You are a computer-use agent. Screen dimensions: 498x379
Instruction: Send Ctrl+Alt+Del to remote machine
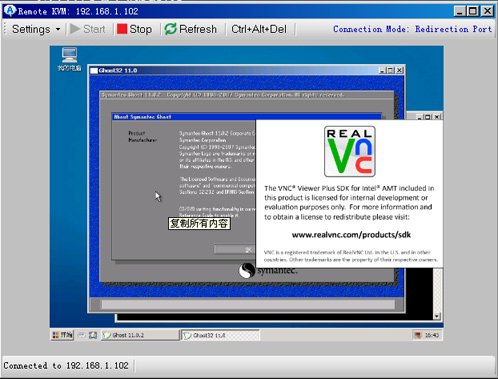point(259,29)
